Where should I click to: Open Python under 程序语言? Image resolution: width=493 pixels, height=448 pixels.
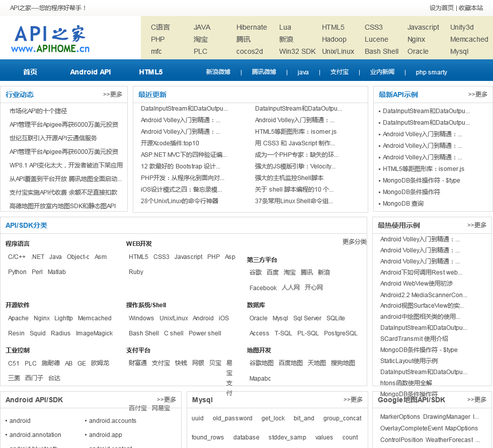17,272
